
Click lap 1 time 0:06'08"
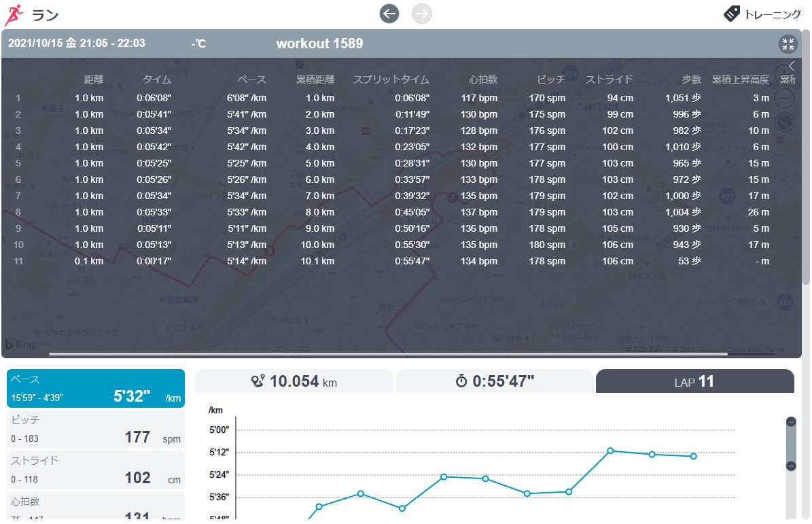click(154, 98)
